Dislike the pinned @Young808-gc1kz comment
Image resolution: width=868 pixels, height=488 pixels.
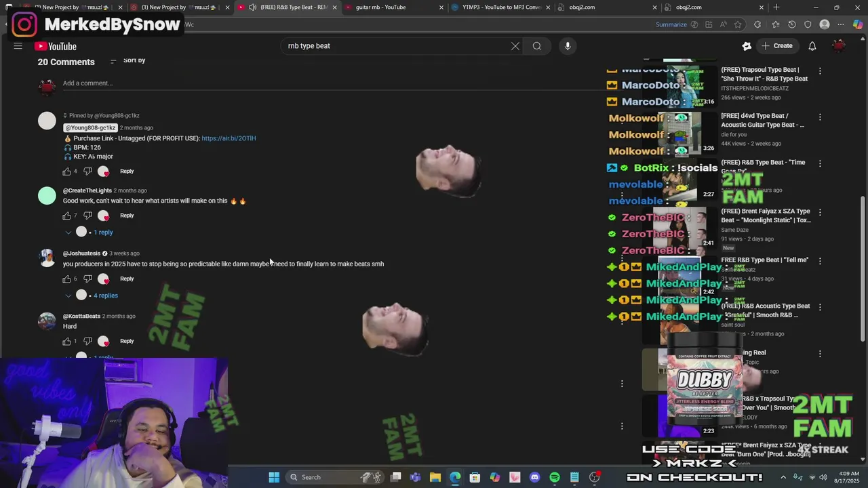(87, 171)
